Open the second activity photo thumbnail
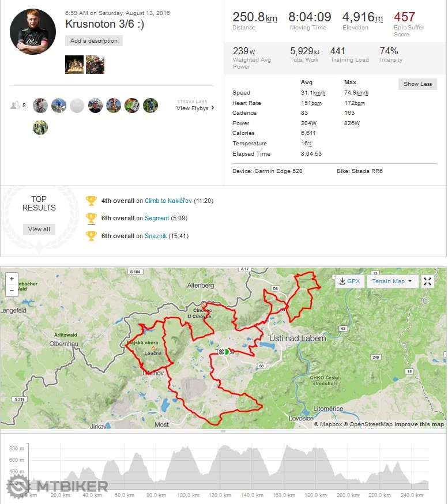Viewport: 448px width, 504px height. [95, 65]
